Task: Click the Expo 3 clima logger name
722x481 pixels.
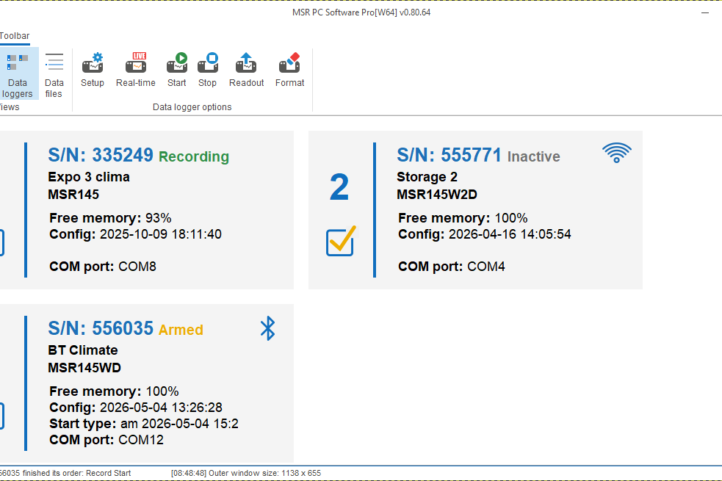Action: 89,177
